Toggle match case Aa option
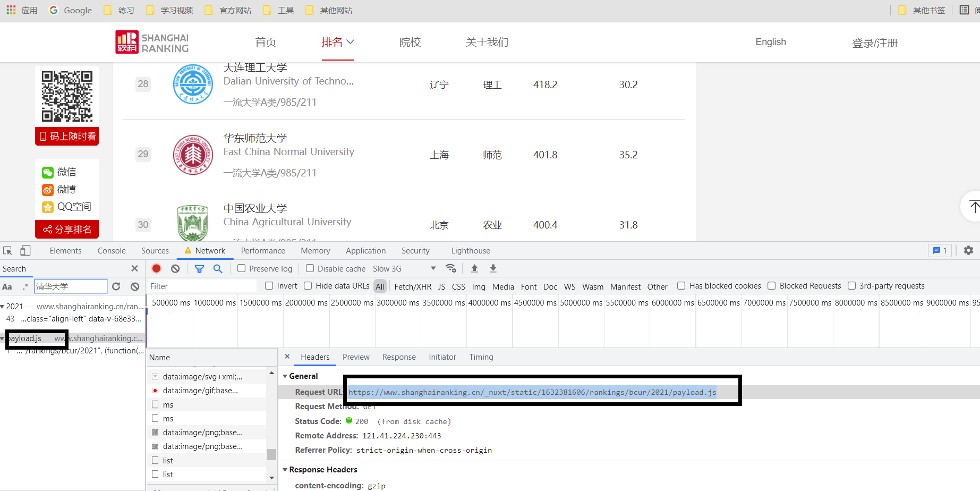 coord(7,286)
